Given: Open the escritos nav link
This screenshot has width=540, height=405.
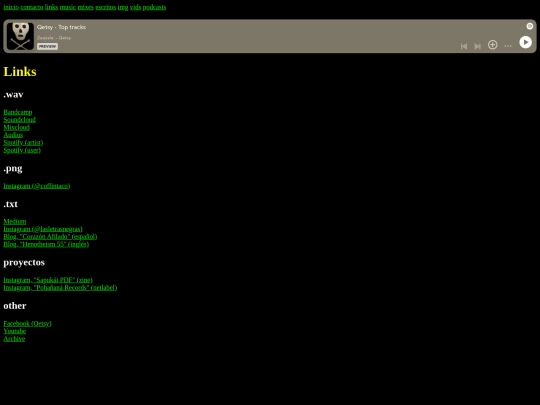Looking at the screenshot, I should pyautogui.click(x=106, y=7).
